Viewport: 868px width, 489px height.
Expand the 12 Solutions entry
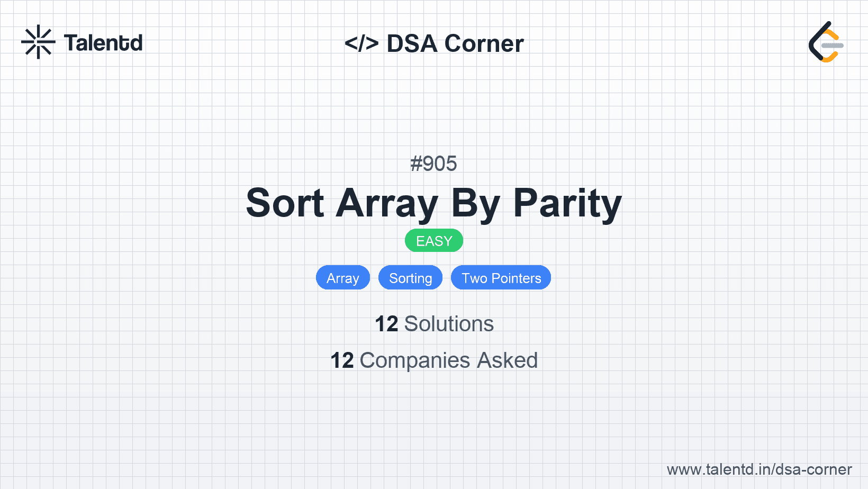pos(434,323)
